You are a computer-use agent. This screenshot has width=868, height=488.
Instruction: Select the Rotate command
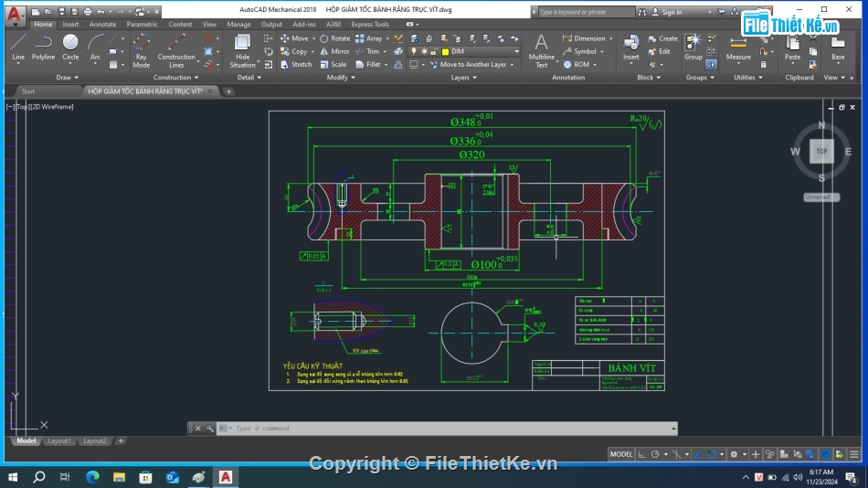pos(335,38)
